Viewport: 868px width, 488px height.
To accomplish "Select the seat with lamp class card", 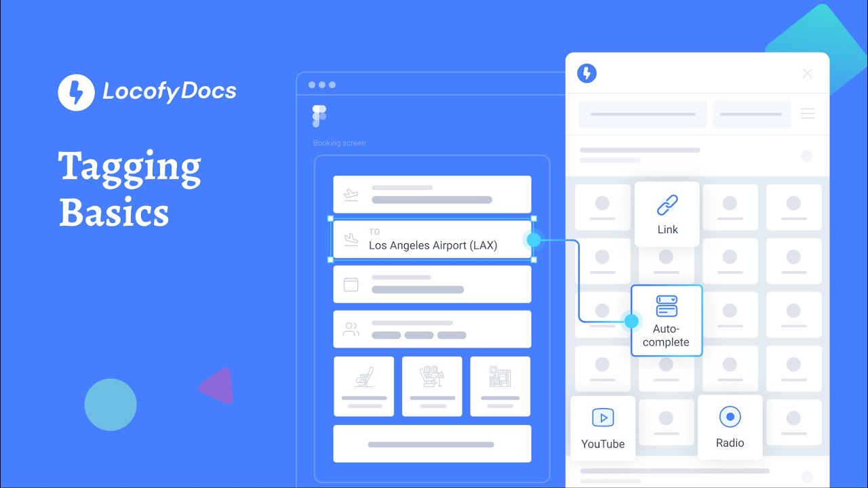I will click(x=432, y=386).
